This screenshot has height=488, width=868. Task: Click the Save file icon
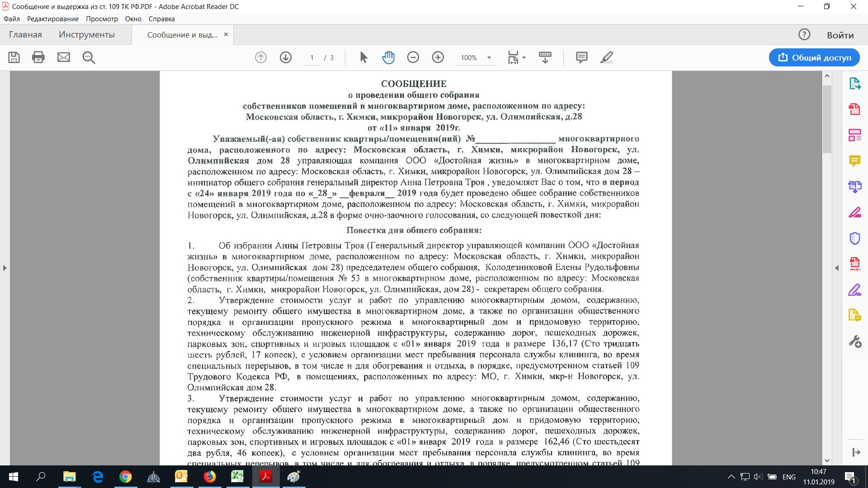14,57
